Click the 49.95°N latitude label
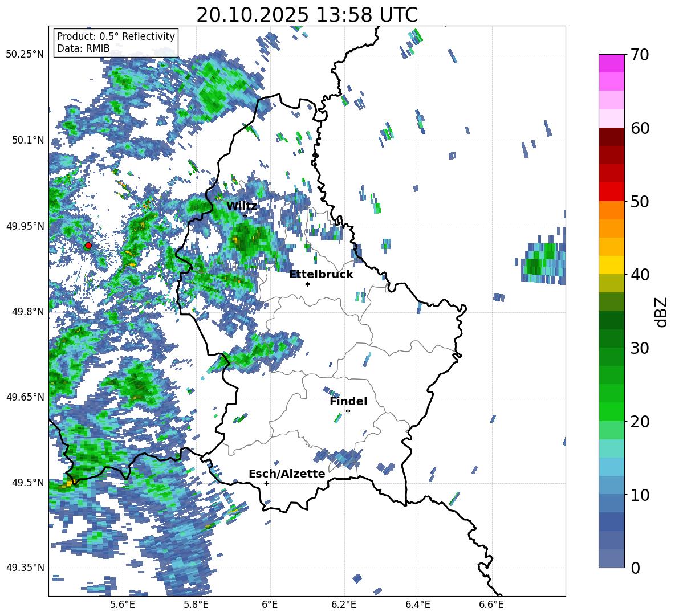Screen dimensions: 675x616 pos(25,226)
